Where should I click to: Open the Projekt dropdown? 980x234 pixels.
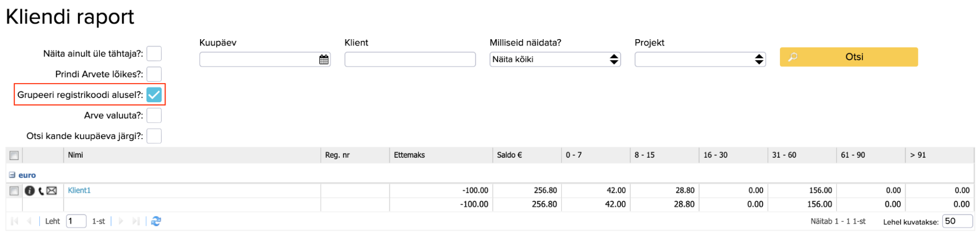700,60
